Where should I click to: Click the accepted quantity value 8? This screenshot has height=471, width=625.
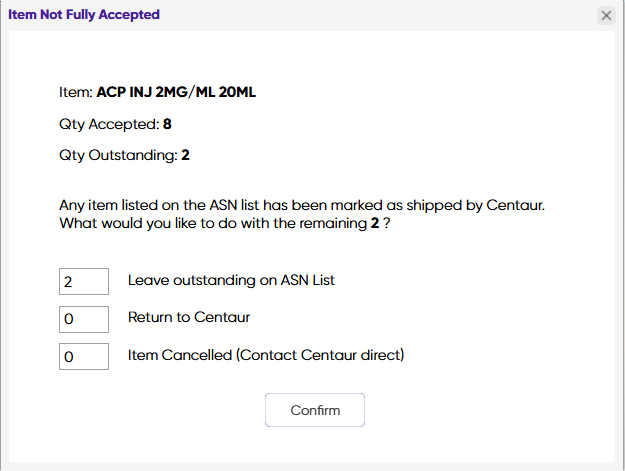pos(167,125)
